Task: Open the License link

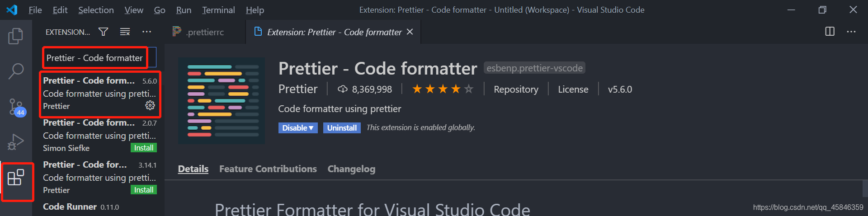Action: [573, 89]
